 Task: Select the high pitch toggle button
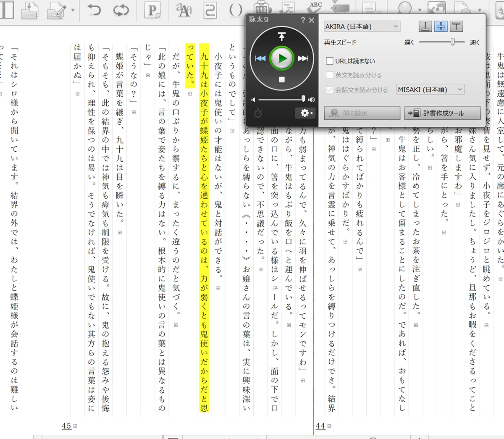click(456, 26)
